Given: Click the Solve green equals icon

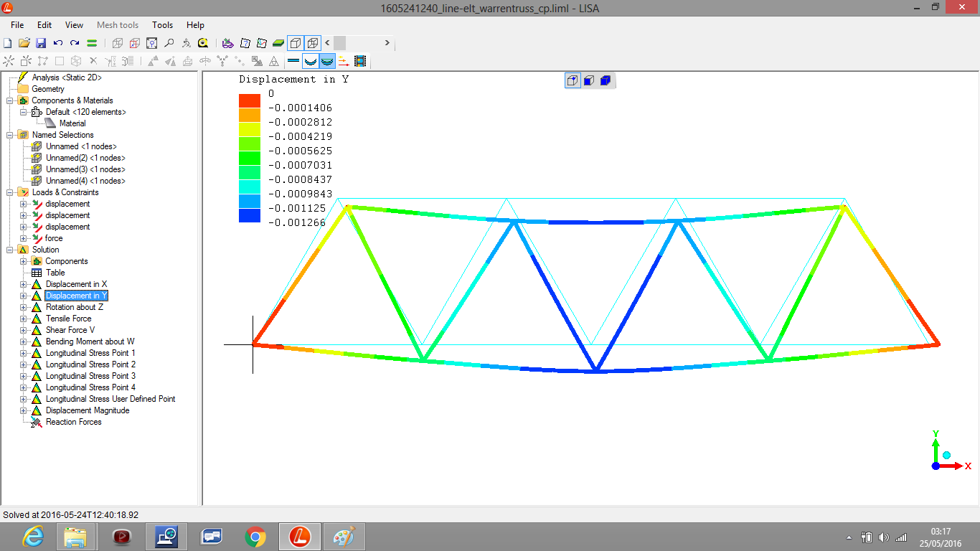Looking at the screenshot, I should click(92, 43).
